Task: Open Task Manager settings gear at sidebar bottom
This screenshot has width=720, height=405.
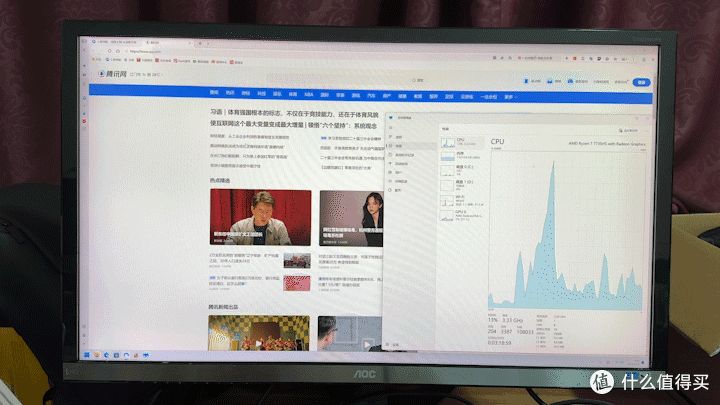Action: click(x=388, y=344)
